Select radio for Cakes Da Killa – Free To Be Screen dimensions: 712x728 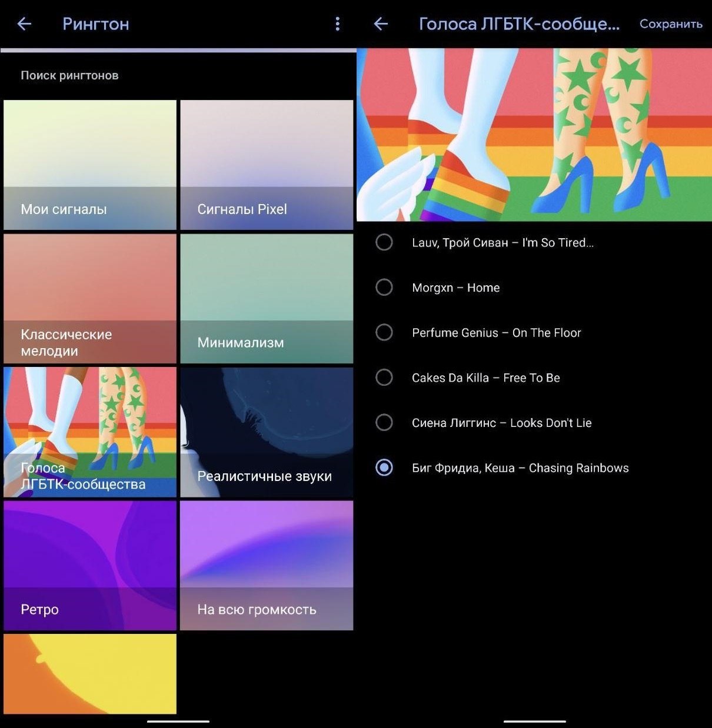pyautogui.click(x=384, y=378)
